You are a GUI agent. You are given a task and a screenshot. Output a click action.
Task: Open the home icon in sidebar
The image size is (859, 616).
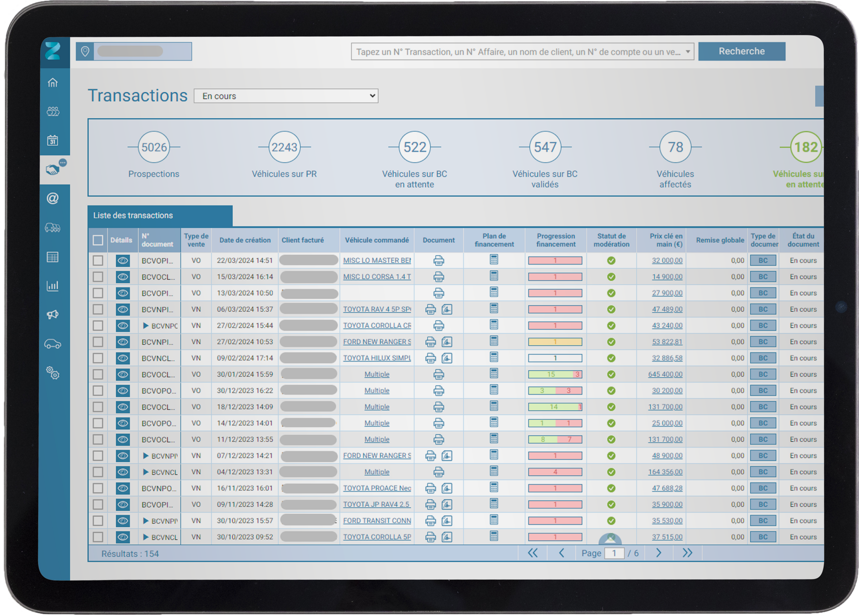[53, 83]
